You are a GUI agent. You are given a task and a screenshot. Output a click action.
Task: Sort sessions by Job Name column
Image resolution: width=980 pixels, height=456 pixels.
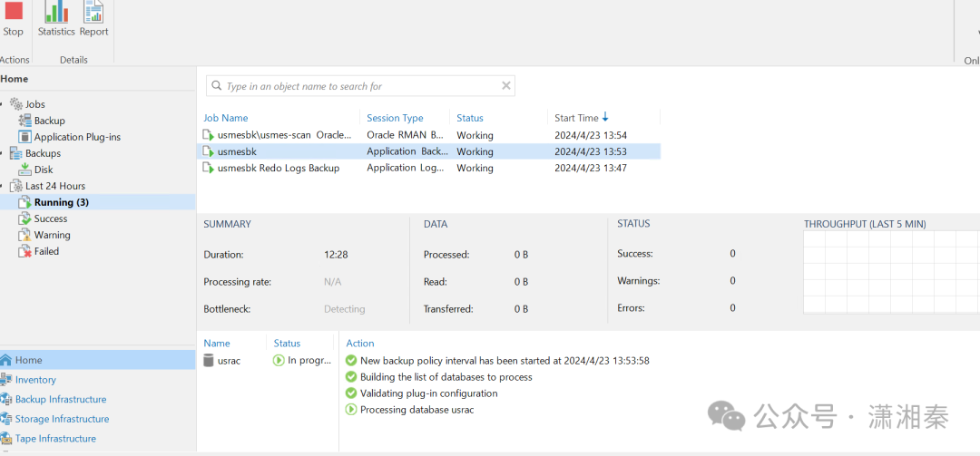[x=226, y=118]
